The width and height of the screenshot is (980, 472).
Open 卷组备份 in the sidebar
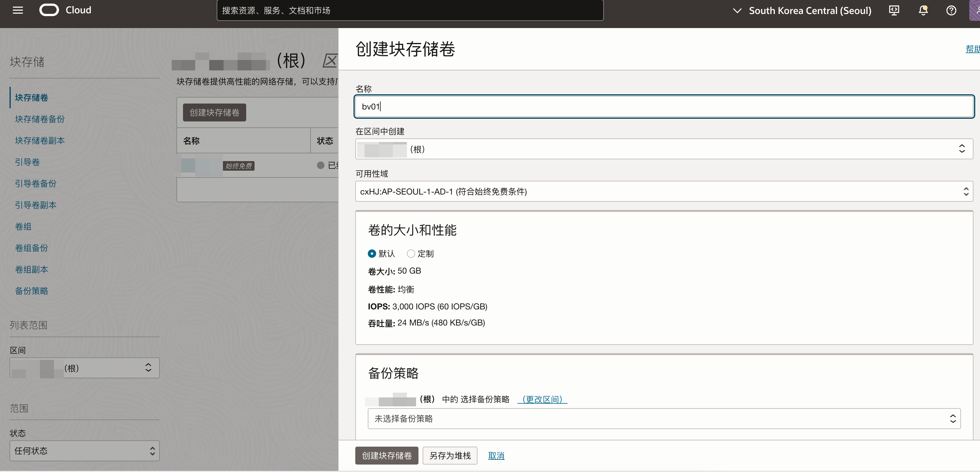point(32,248)
